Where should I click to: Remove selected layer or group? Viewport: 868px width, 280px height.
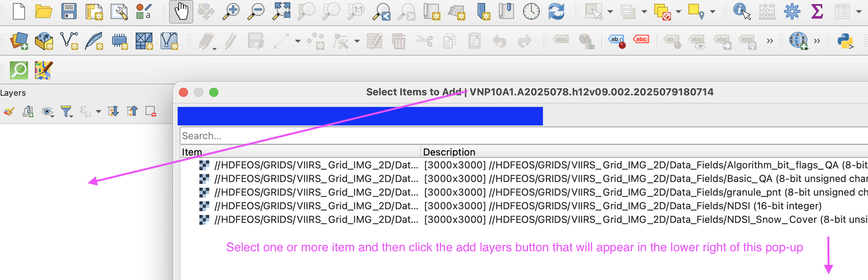(151, 111)
